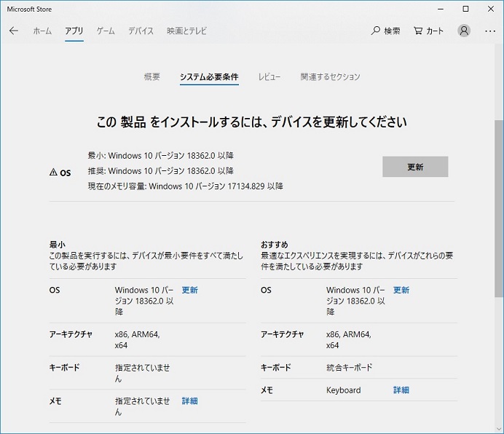Screen dimensions: 504x434
Task: Select the 統合キーボード value text
Action: (350, 368)
